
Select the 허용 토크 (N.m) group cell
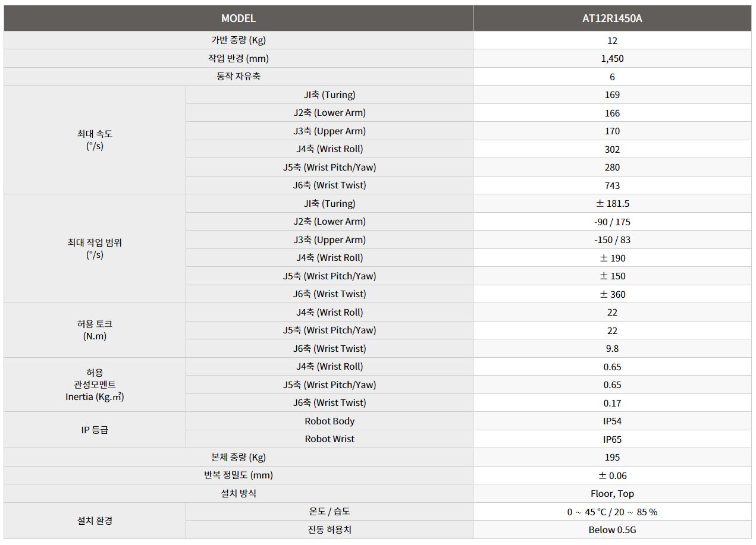pos(95,330)
